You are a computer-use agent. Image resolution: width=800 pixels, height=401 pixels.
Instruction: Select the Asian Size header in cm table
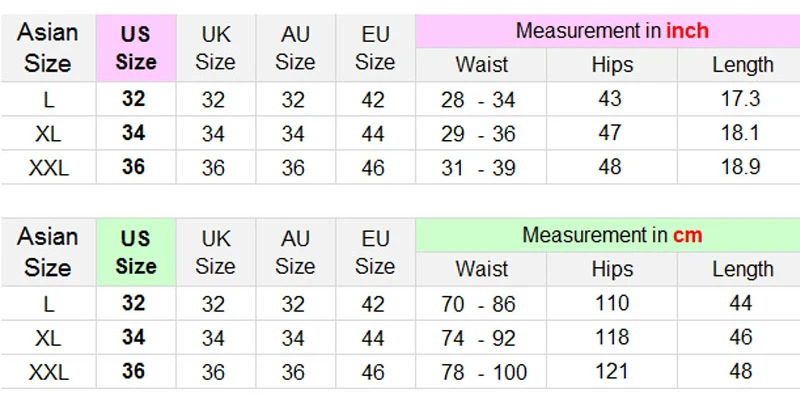(47, 253)
